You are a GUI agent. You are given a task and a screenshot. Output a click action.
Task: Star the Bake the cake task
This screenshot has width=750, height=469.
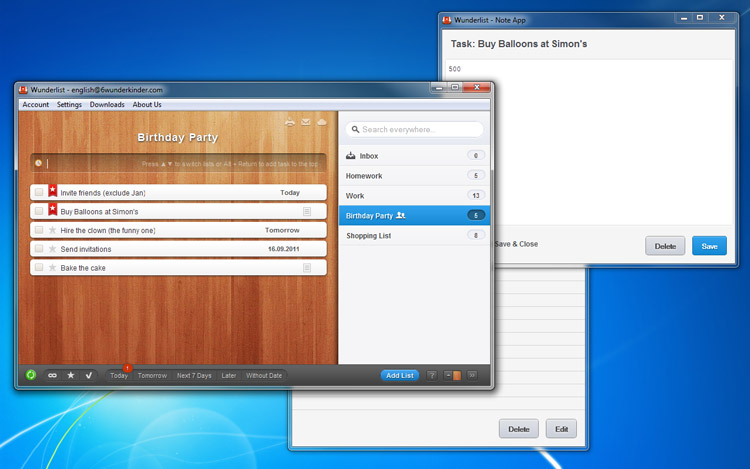pos(53,267)
